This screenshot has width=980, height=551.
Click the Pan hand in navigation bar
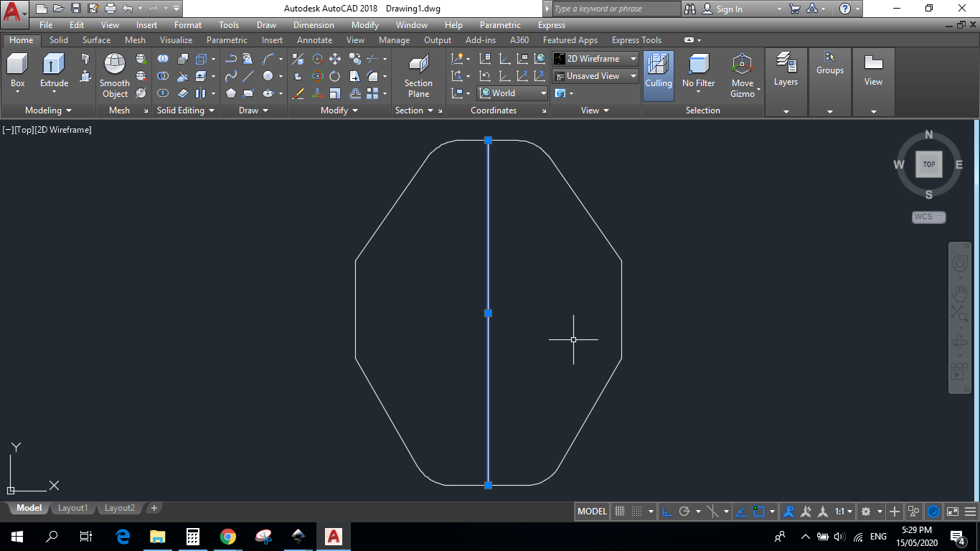pyautogui.click(x=959, y=293)
